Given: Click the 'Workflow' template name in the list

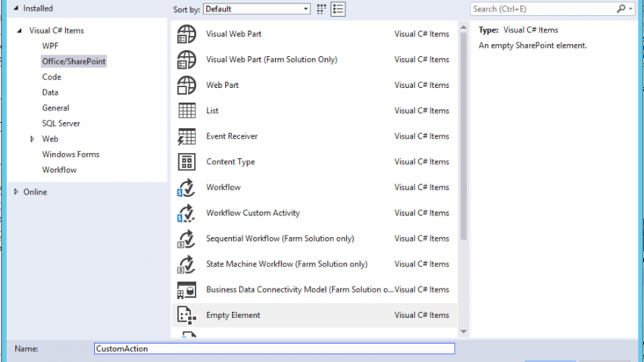Looking at the screenshot, I should point(224,188).
